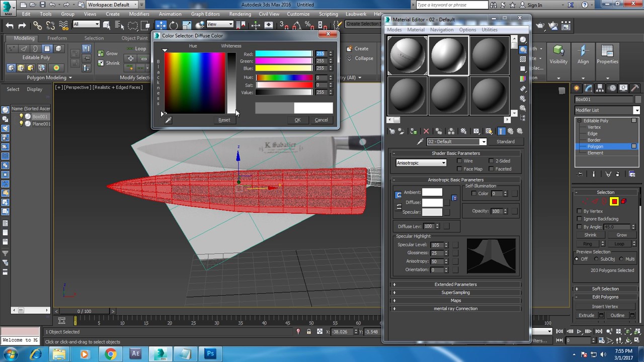The width and height of the screenshot is (644, 362).
Task: Click the Ambient color swatch
Action: (x=432, y=193)
